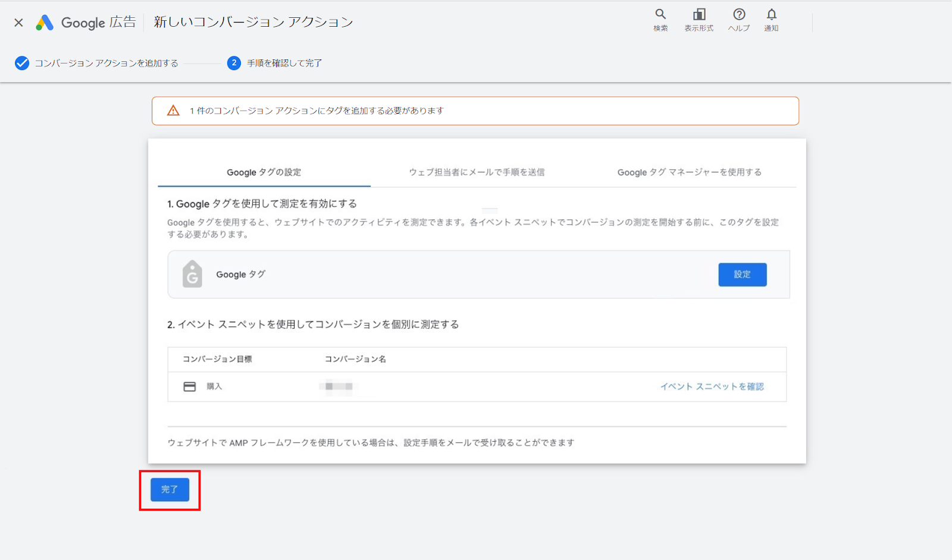Click the purchase credit card icon

(190, 386)
